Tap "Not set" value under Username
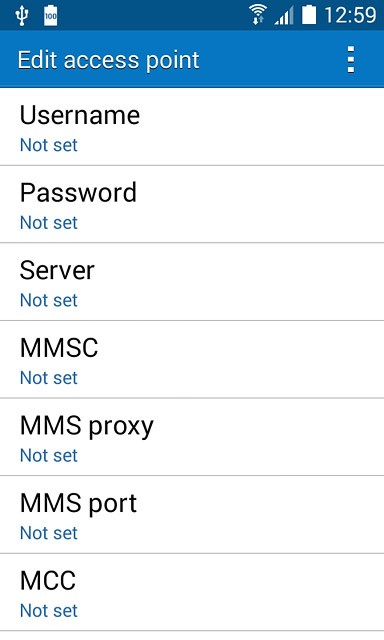Viewport: 384px width, 640px height. tap(49, 145)
